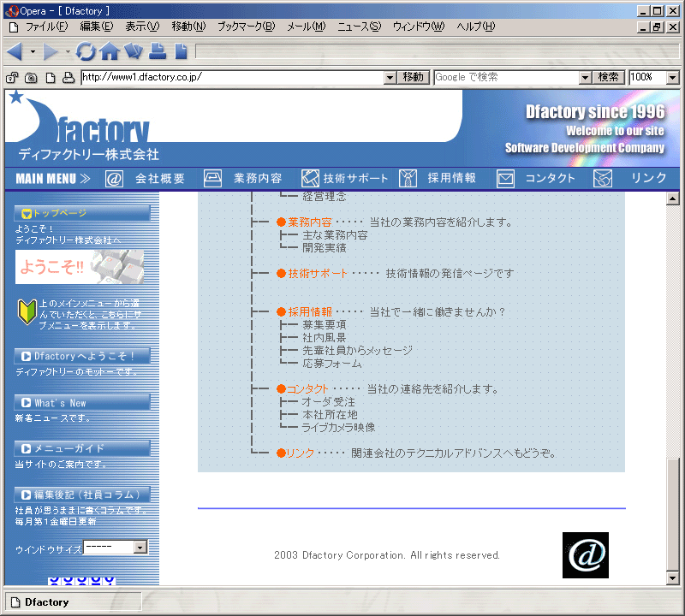This screenshot has width=685, height=616.
Task: Open the メール(M) menu
Action: point(307,27)
